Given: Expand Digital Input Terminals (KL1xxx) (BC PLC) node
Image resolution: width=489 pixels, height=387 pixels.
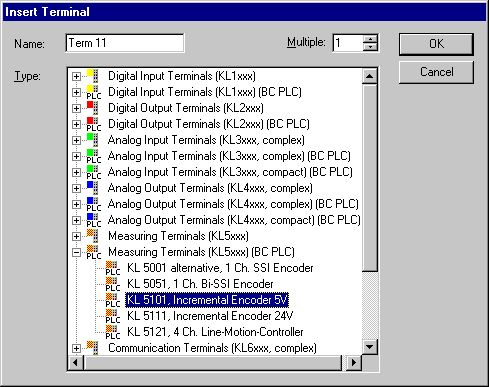Looking at the screenshot, I should [76, 92].
